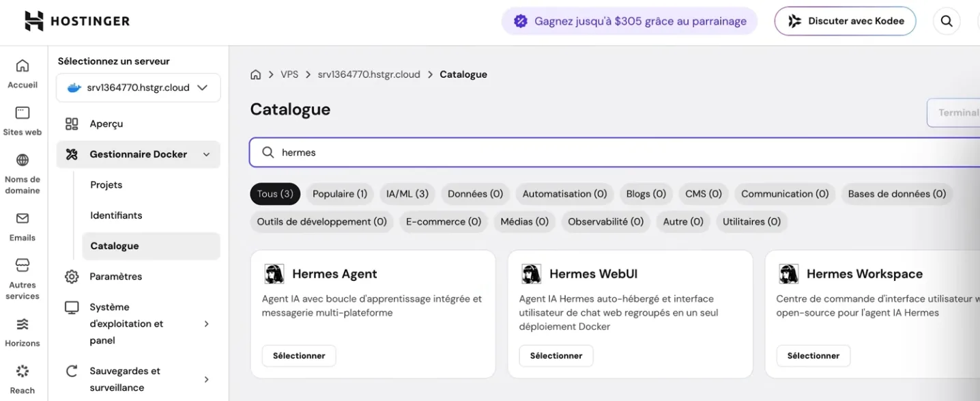Open the Sites web sidebar icon
980x401 pixels.
23,113
